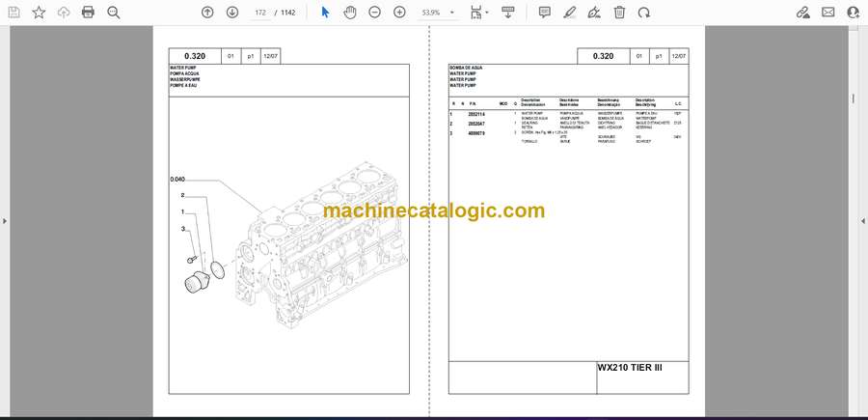
Task: Click the read mode keyboard-arrow icon
Action: tap(507, 13)
